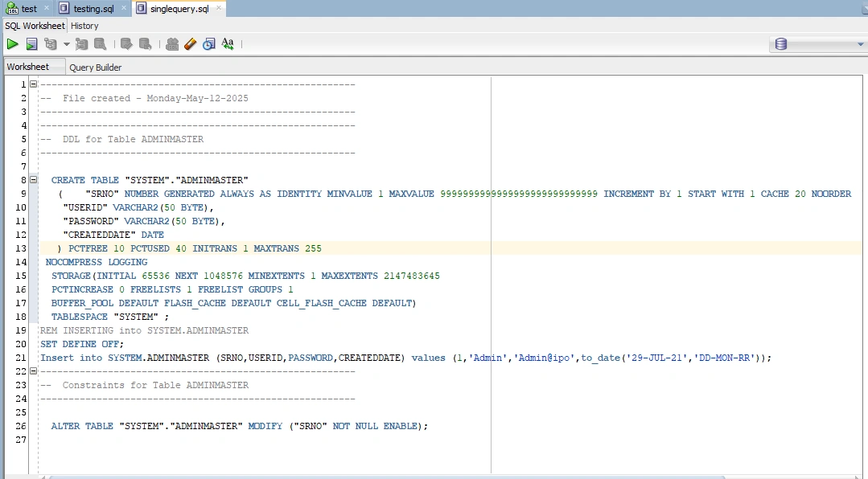Click the SQL Tuning Advisor icon

click(x=101, y=44)
